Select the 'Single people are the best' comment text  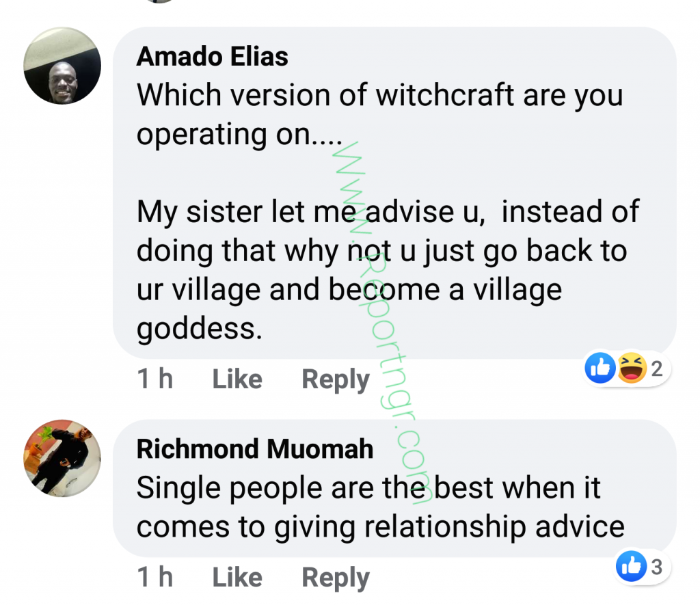click(380, 507)
